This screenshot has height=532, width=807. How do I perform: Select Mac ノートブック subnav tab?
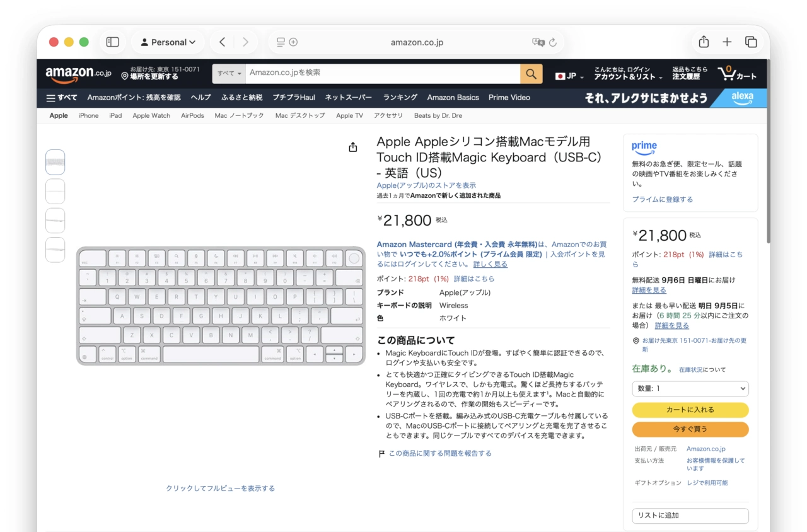(240, 116)
